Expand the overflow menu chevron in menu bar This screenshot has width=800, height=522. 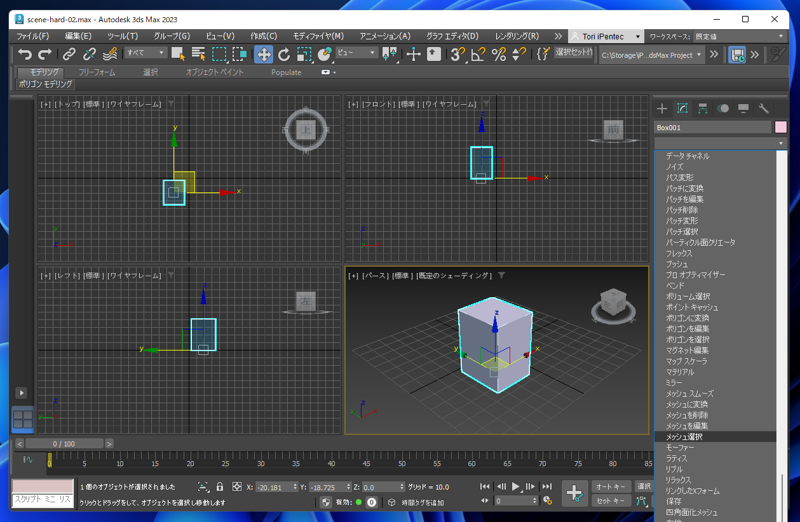click(x=558, y=36)
